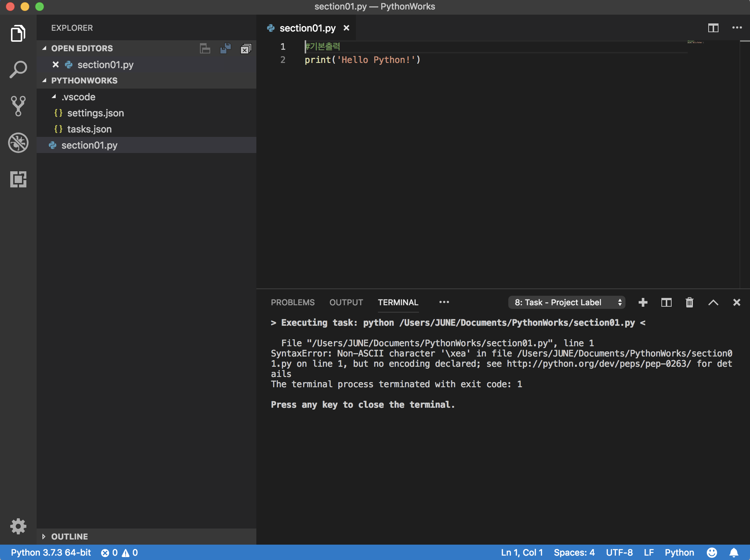Click the Manage gear icon

pos(18,526)
